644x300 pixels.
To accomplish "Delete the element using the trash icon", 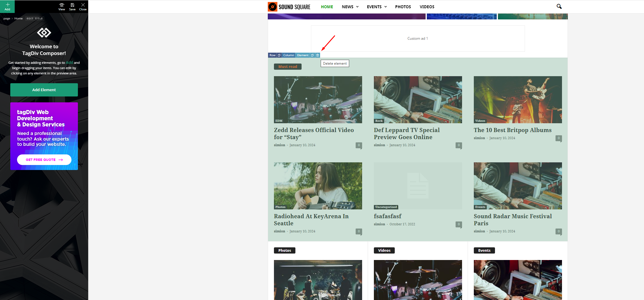I will click(317, 55).
